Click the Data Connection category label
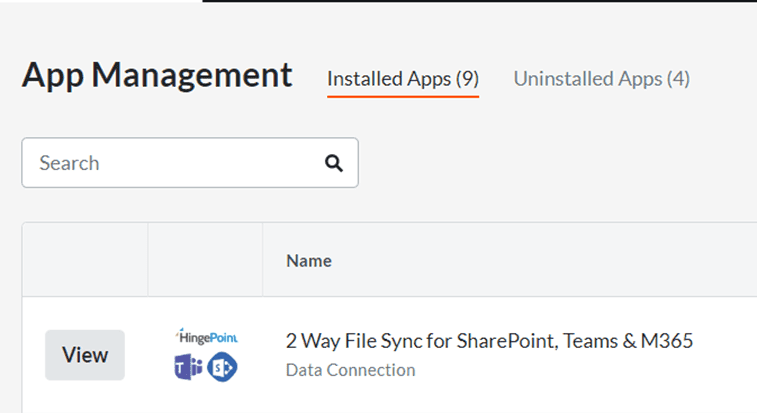757x413 pixels. click(x=350, y=370)
